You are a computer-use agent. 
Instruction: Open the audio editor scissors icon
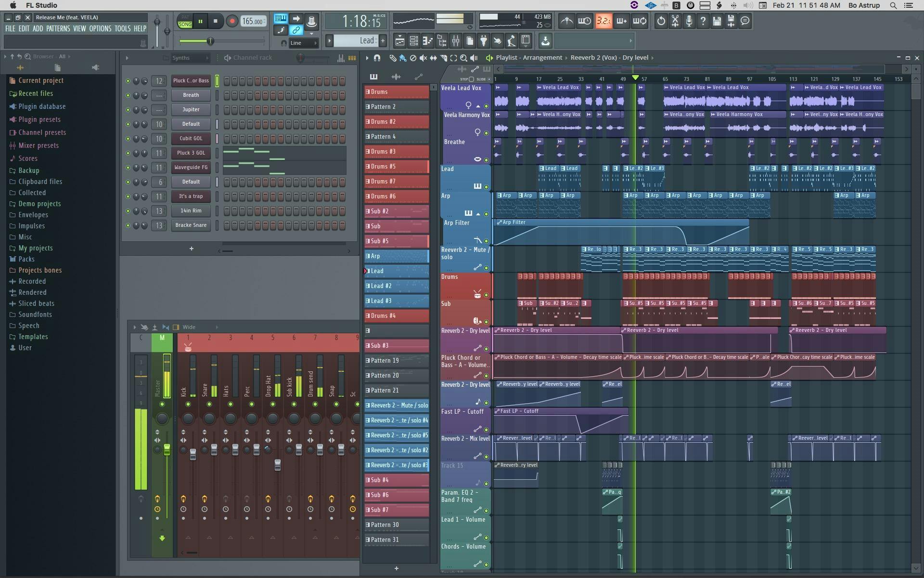pyautogui.click(x=675, y=21)
